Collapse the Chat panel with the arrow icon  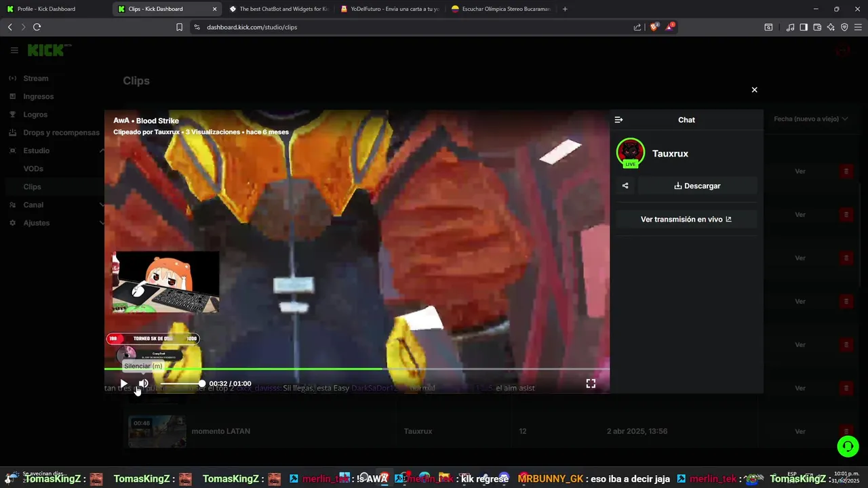pyautogui.click(x=618, y=120)
